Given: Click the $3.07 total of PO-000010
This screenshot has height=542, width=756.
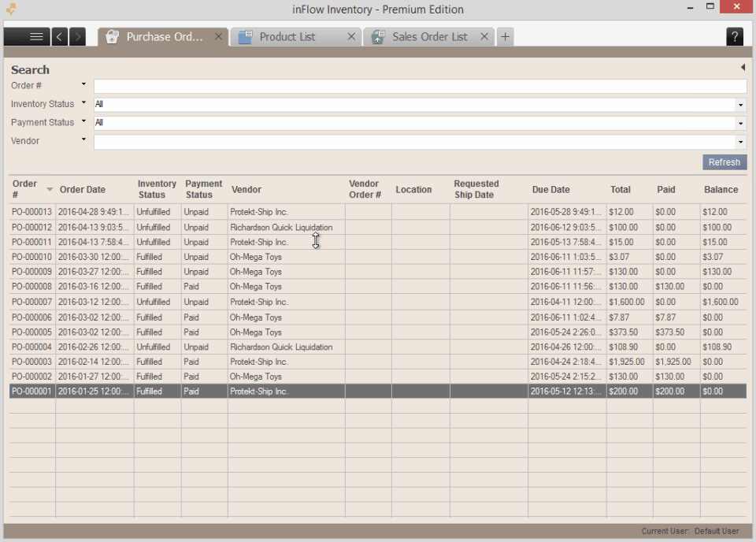Looking at the screenshot, I should click(x=619, y=257).
